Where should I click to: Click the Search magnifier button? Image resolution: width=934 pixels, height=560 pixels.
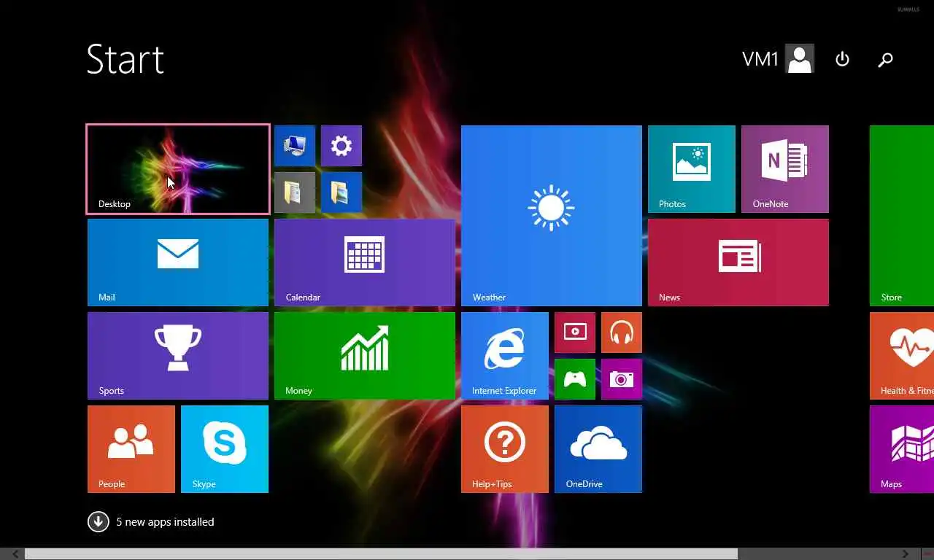pos(885,59)
